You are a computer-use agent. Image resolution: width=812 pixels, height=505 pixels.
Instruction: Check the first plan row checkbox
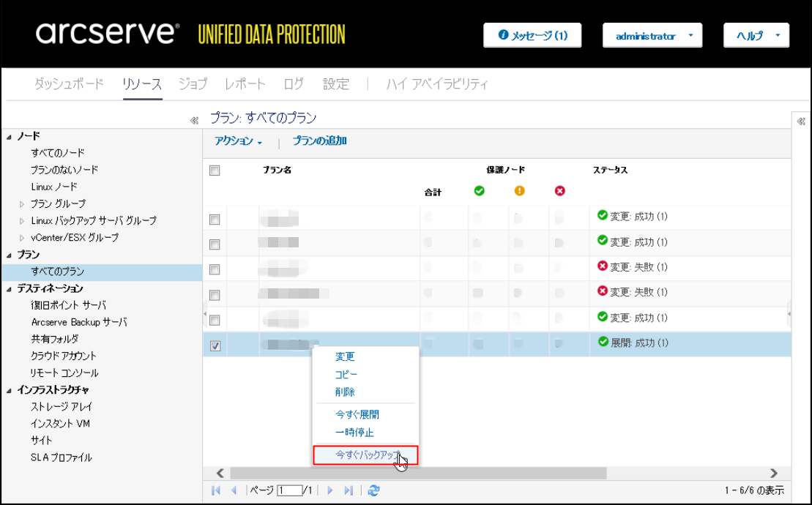coord(215,220)
